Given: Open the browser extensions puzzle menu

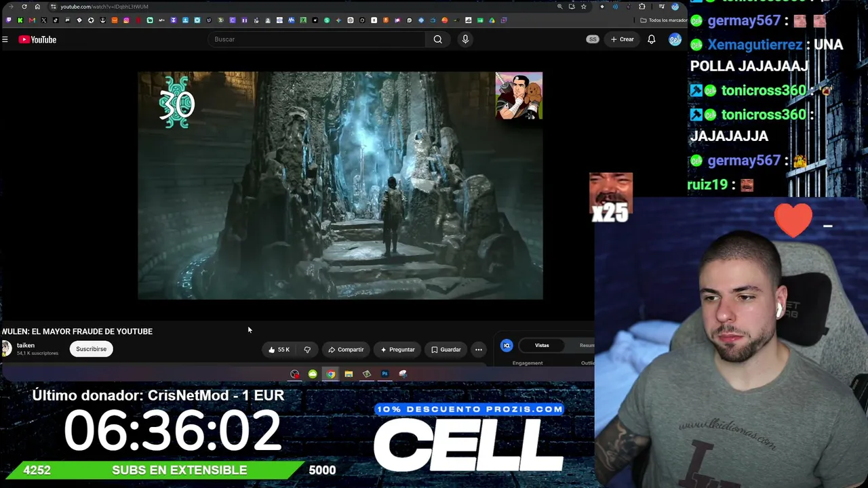Looking at the screenshot, I should (642, 7).
